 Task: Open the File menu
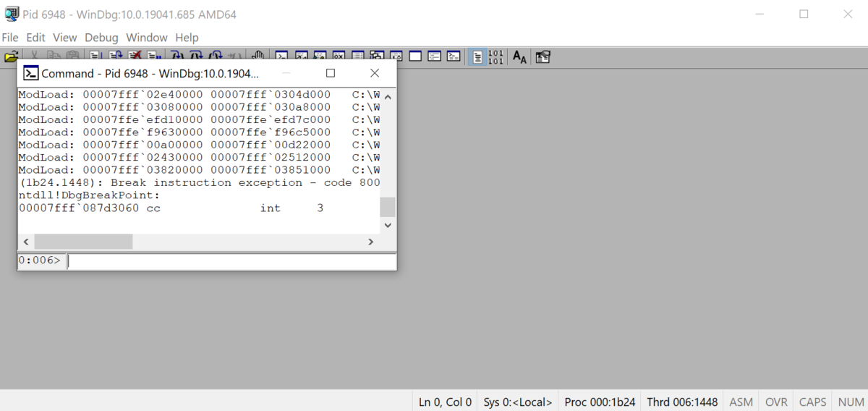pyautogui.click(x=10, y=37)
